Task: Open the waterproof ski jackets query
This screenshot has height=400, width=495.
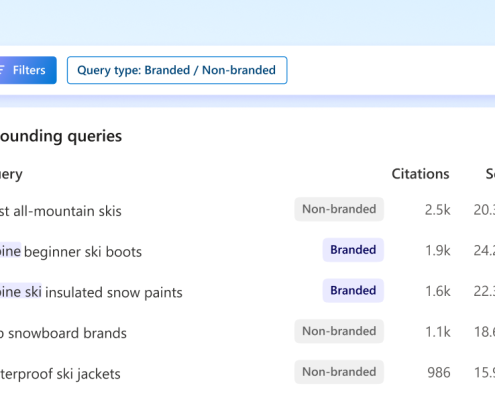Action: tap(60, 374)
